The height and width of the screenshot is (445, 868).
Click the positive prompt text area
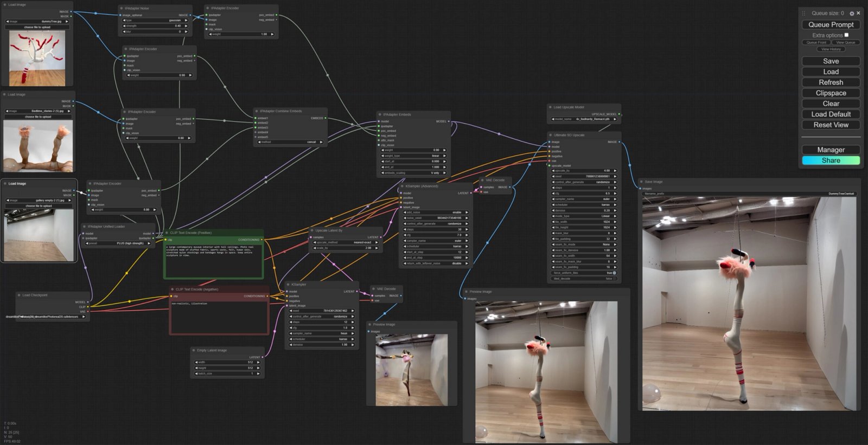214,260
